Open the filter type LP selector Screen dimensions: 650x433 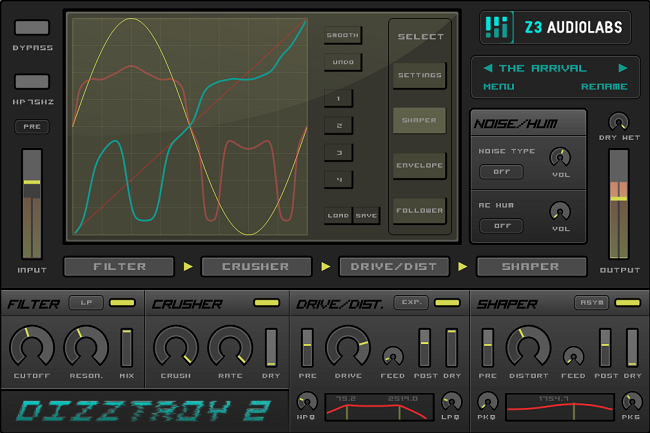point(86,303)
